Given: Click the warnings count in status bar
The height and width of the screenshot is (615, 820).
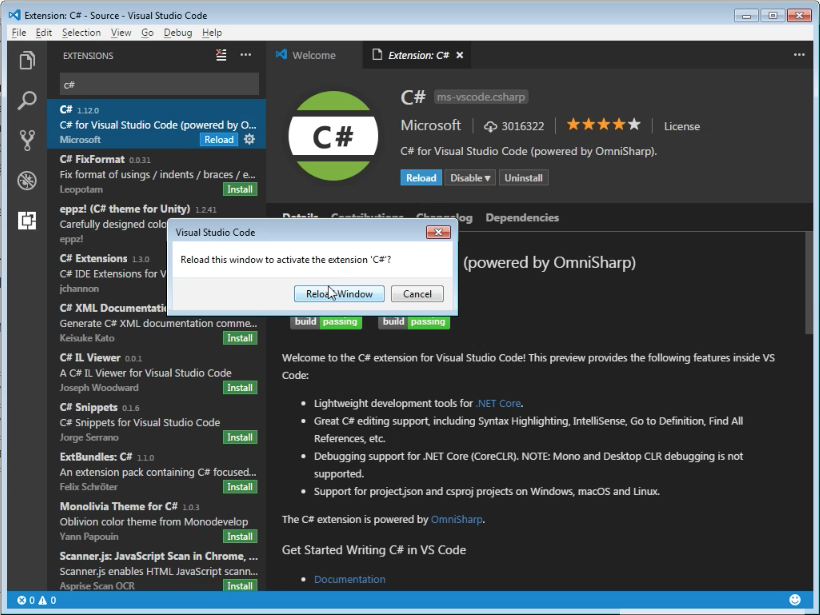Looking at the screenshot, I should point(47,600).
